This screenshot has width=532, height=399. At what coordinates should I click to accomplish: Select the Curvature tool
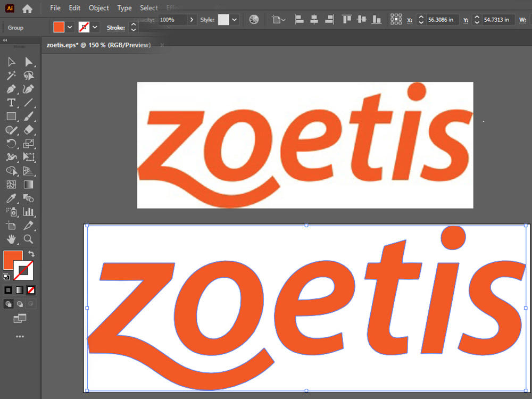(29, 89)
